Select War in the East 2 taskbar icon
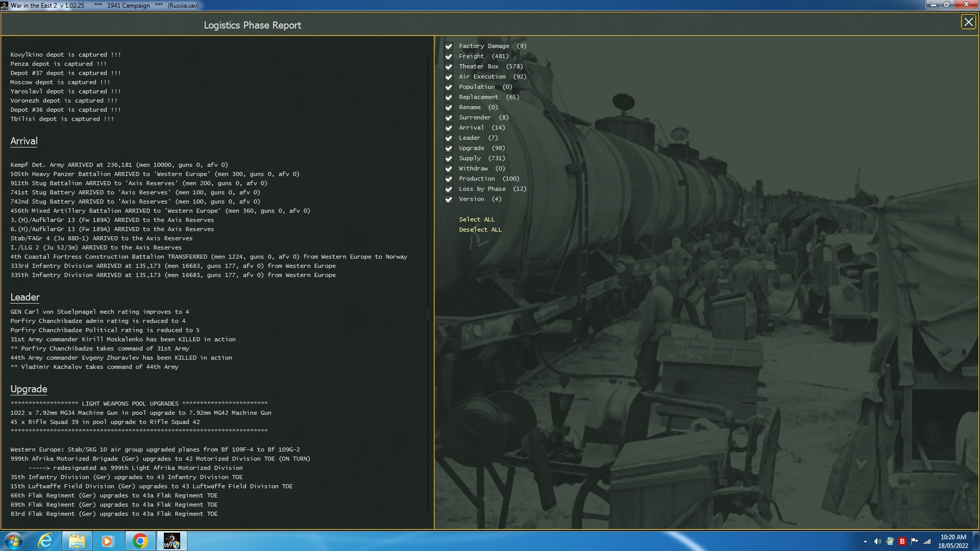This screenshot has width=980, height=551. 171,541
